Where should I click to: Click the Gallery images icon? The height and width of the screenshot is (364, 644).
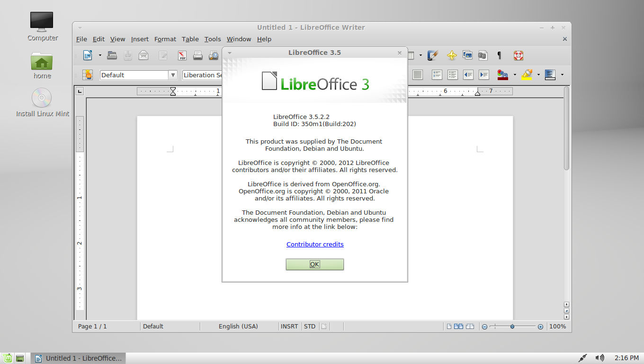point(467,55)
